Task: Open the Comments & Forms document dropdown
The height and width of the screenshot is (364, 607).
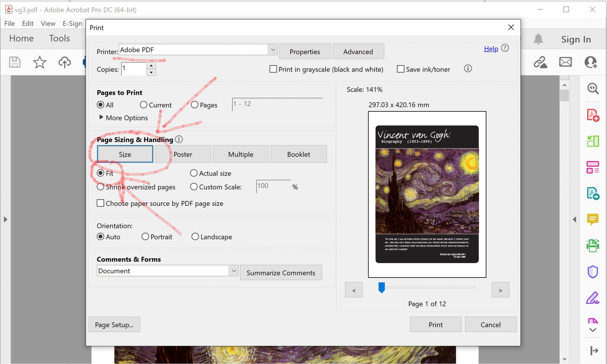Action: click(234, 270)
